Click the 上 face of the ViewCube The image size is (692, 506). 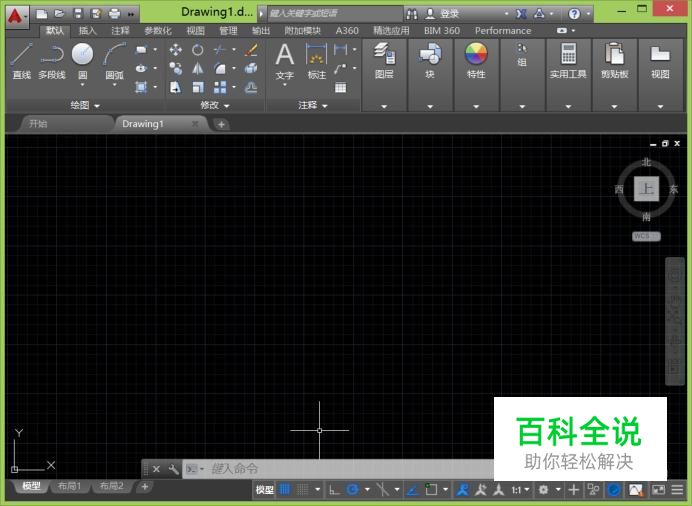point(646,189)
